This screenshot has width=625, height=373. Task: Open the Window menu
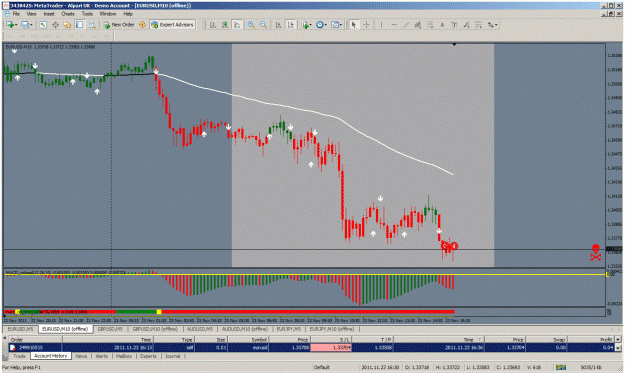coord(108,14)
